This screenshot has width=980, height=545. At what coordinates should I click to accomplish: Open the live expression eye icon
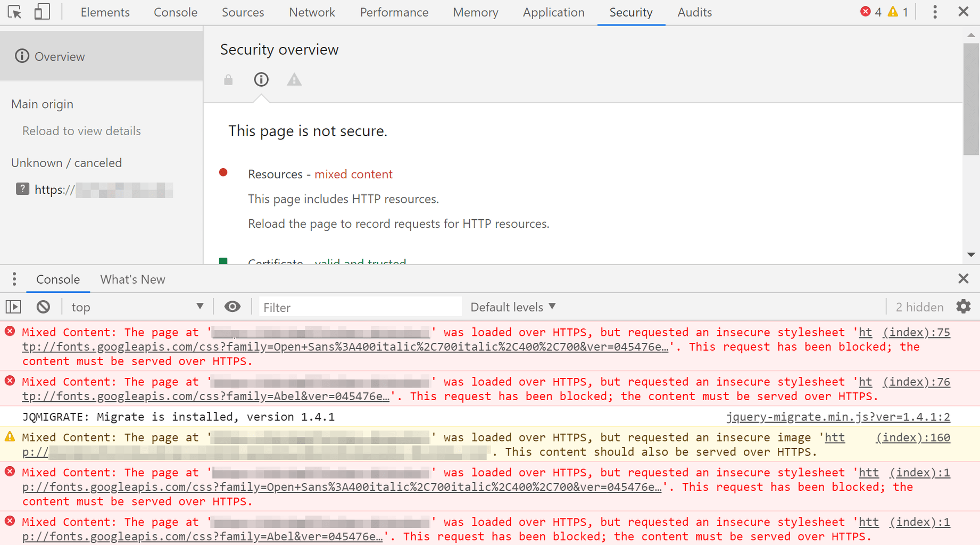pyautogui.click(x=232, y=307)
